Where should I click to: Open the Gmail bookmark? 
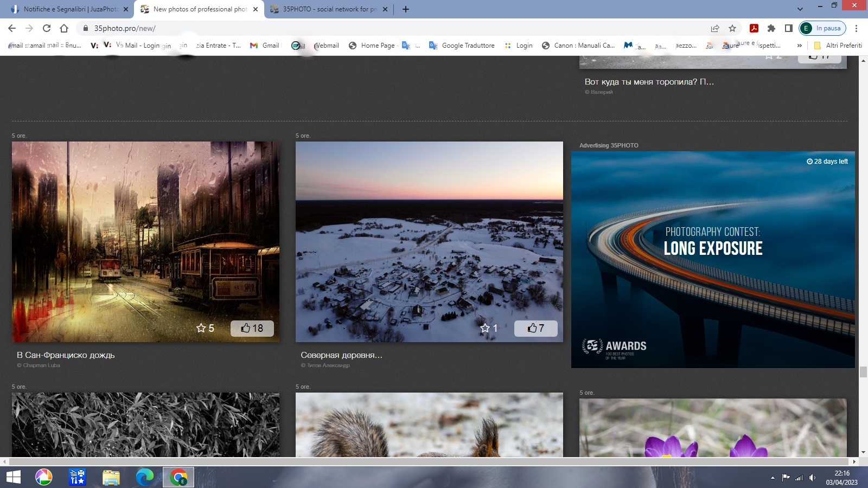point(265,46)
